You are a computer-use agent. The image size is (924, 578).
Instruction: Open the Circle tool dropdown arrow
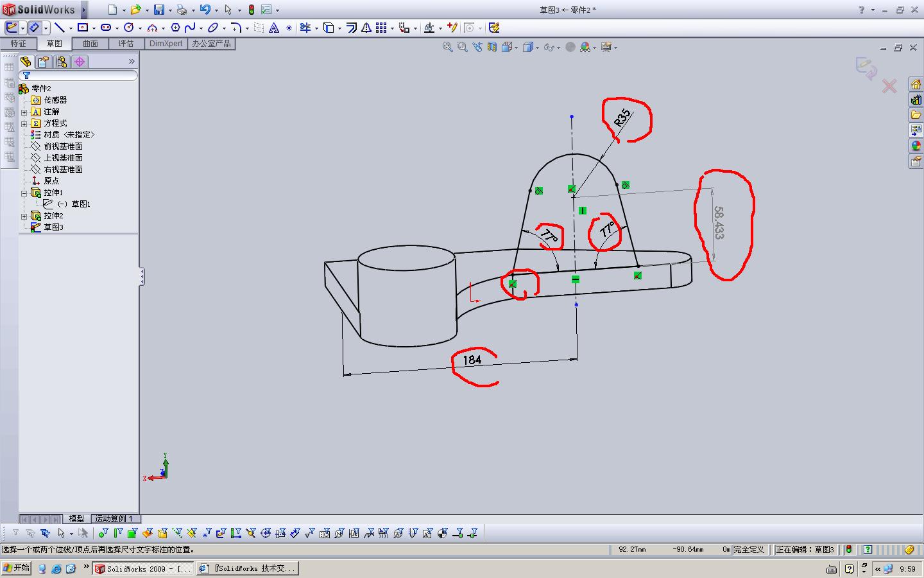[x=140, y=28]
